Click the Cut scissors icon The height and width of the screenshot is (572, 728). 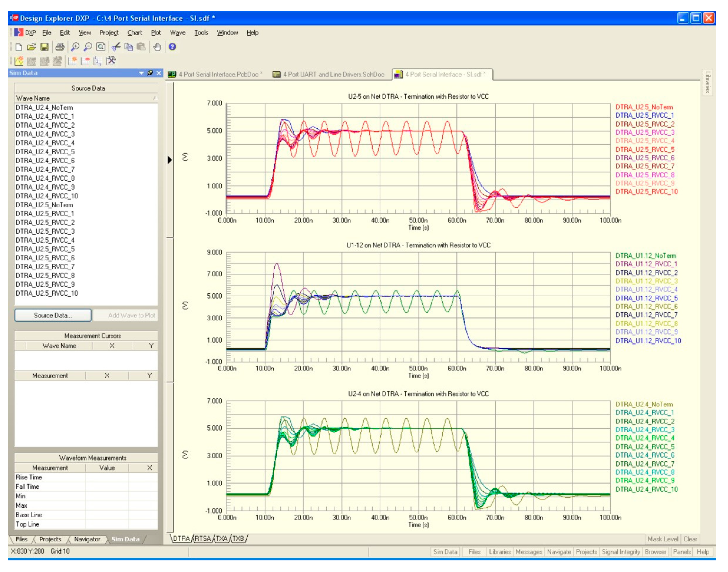(x=116, y=47)
